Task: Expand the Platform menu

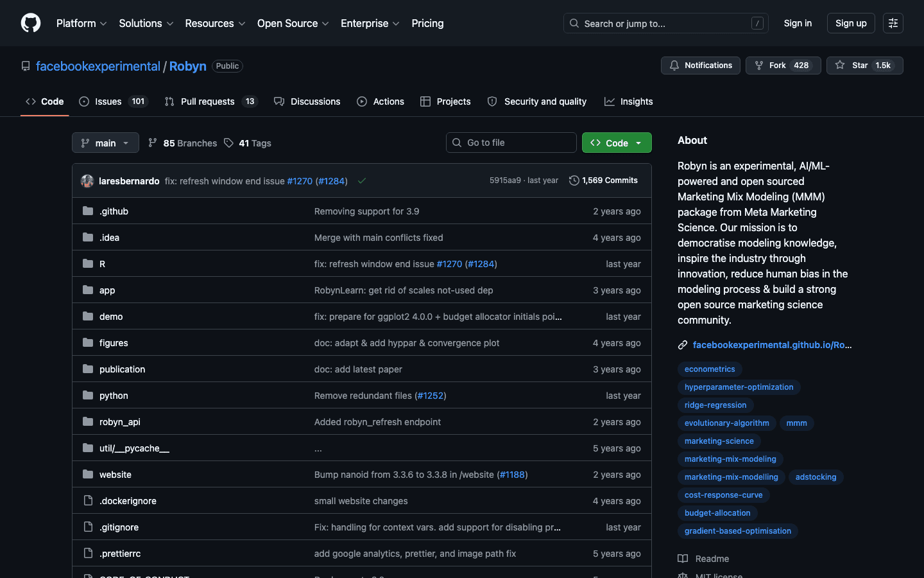Action: tap(81, 23)
